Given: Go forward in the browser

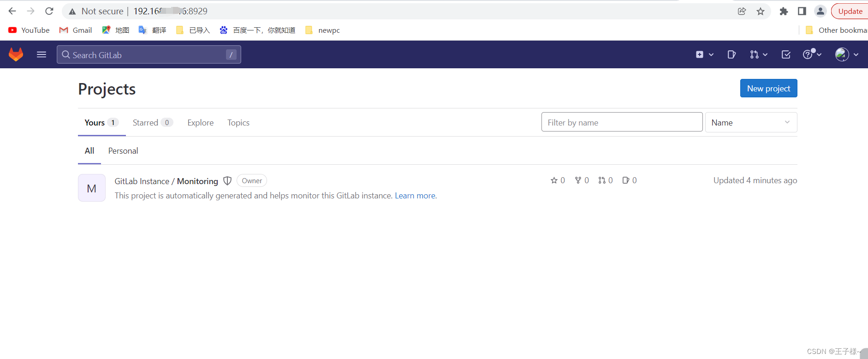Looking at the screenshot, I should pos(31,11).
